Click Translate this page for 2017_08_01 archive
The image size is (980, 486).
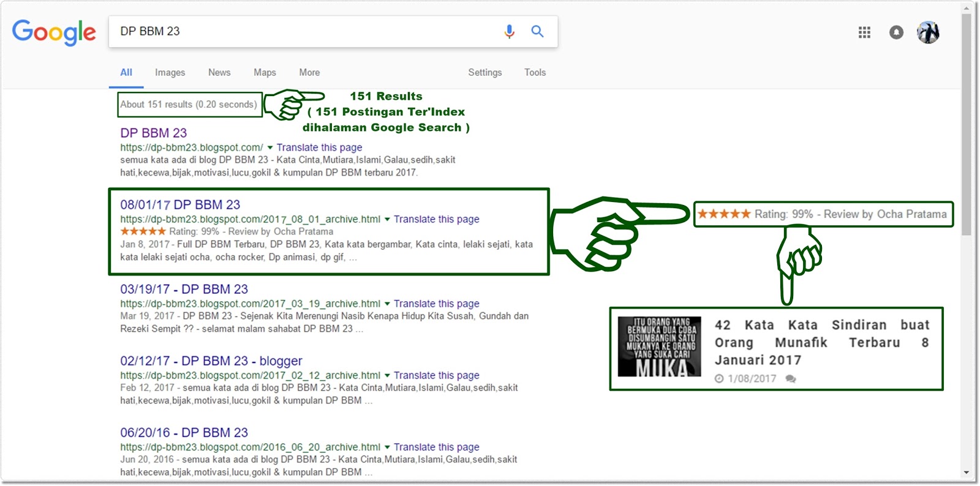point(437,219)
